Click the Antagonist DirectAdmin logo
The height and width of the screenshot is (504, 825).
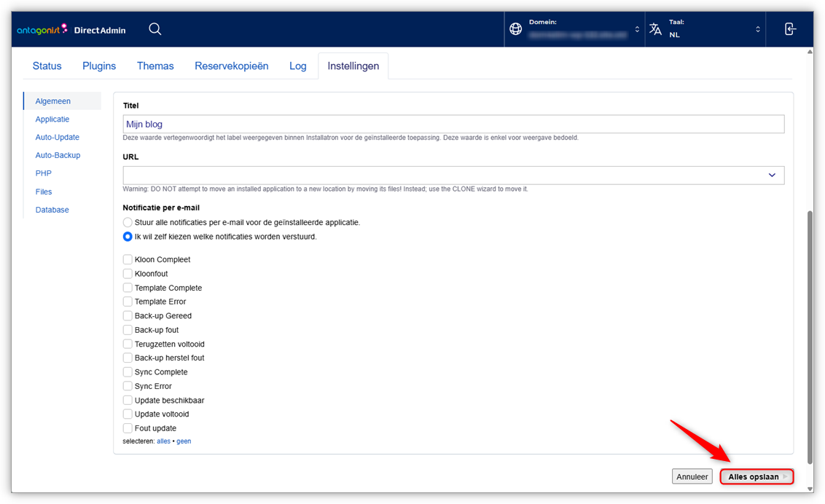tap(71, 30)
